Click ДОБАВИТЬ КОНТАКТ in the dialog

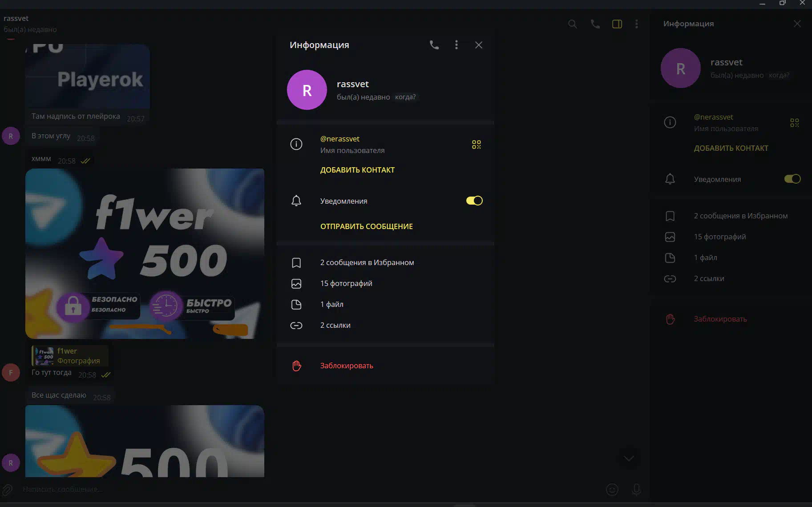click(x=357, y=170)
